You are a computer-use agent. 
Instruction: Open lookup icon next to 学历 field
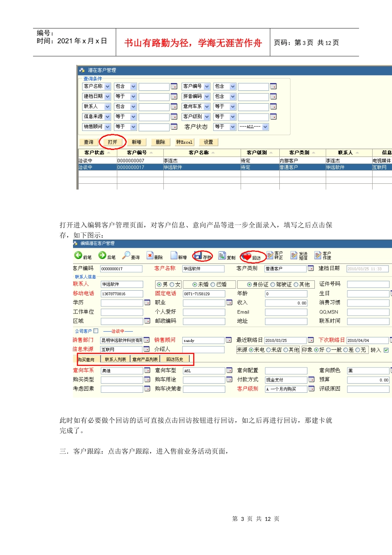point(147,303)
